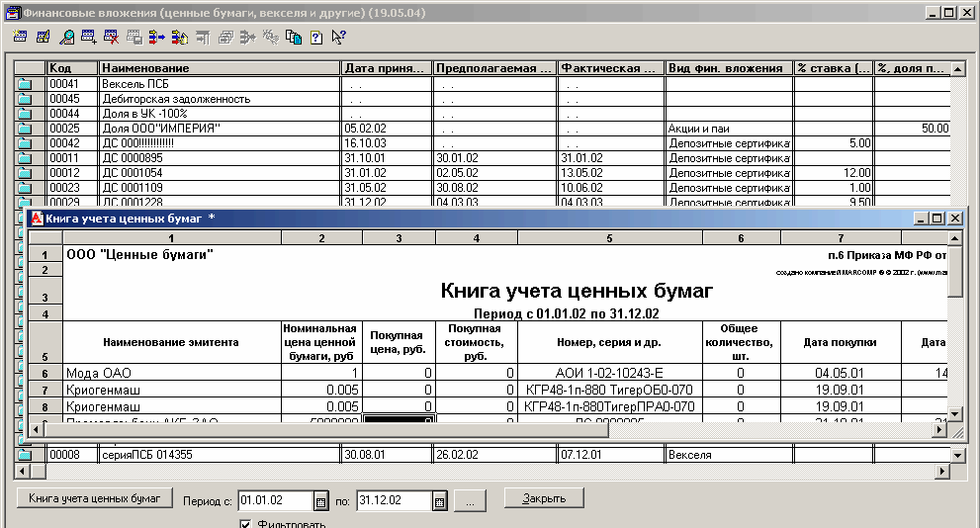Open the magnifier view record icon
The width and height of the screenshot is (980, 528).
pyautogui.click(x=66, y=38)
